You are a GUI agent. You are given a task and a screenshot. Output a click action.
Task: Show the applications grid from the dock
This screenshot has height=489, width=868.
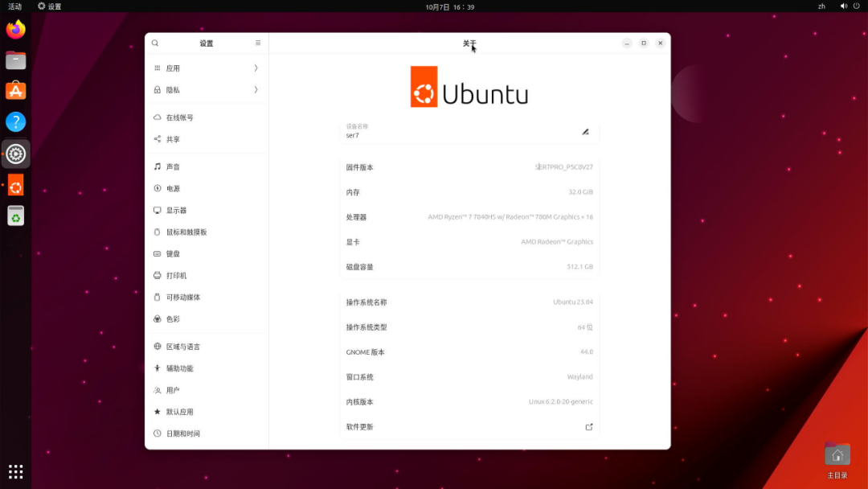15,471
